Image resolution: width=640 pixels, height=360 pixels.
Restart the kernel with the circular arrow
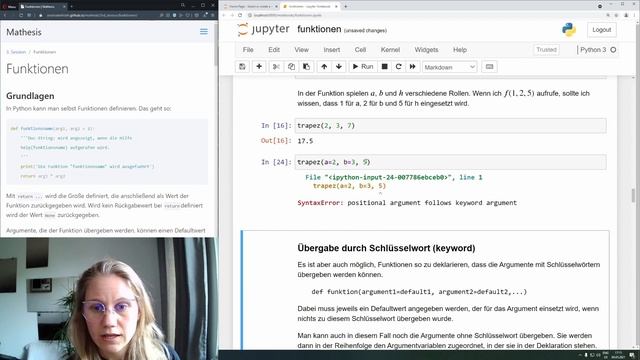click(398, 67)
